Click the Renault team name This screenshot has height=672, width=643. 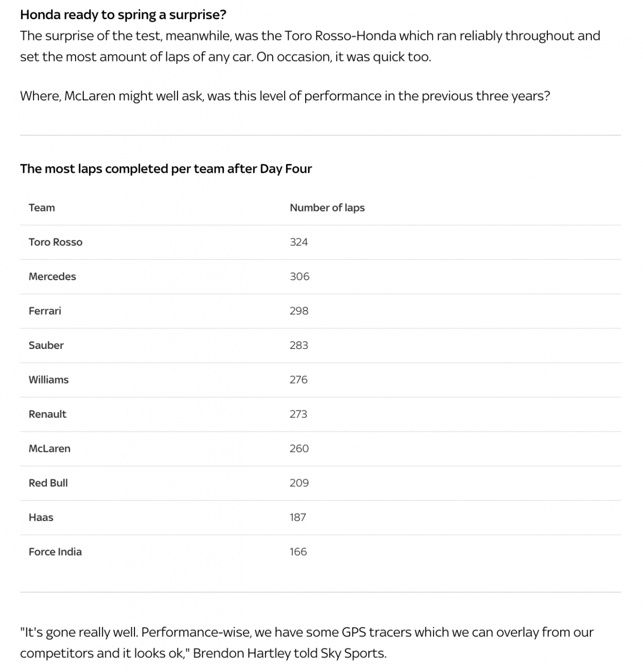pos(48,414)
